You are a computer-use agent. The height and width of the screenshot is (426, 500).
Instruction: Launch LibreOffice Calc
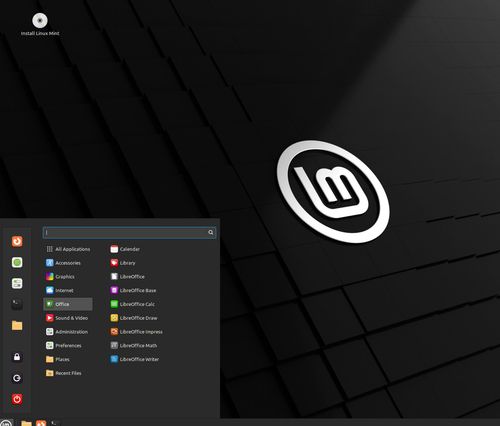click(x=132, y=304)
